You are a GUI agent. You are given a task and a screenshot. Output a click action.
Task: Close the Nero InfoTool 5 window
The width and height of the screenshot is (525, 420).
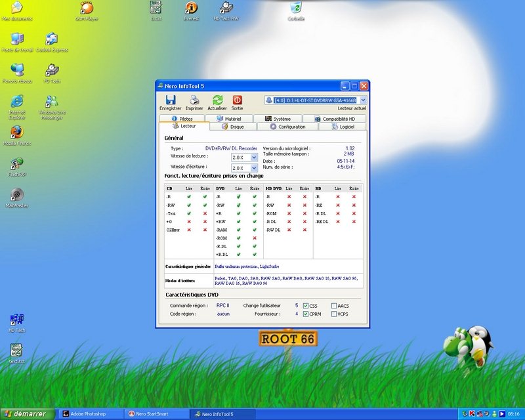pos(364,86)
